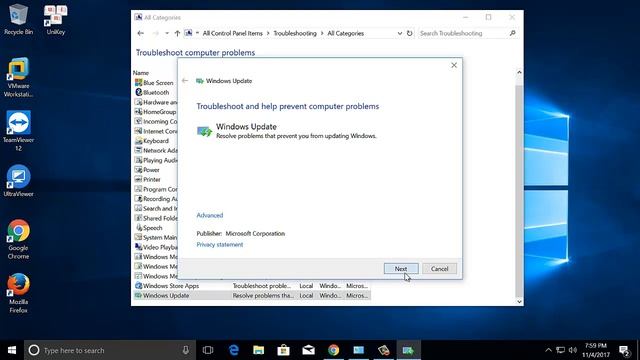Open UniKey desktop shortcut
This screenshot has width=640, height=360.
56,19
